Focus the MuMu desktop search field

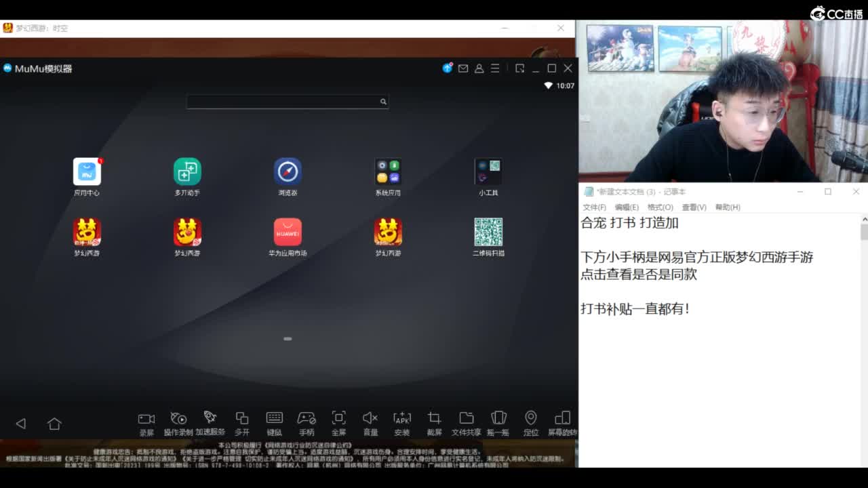point(288,102)
